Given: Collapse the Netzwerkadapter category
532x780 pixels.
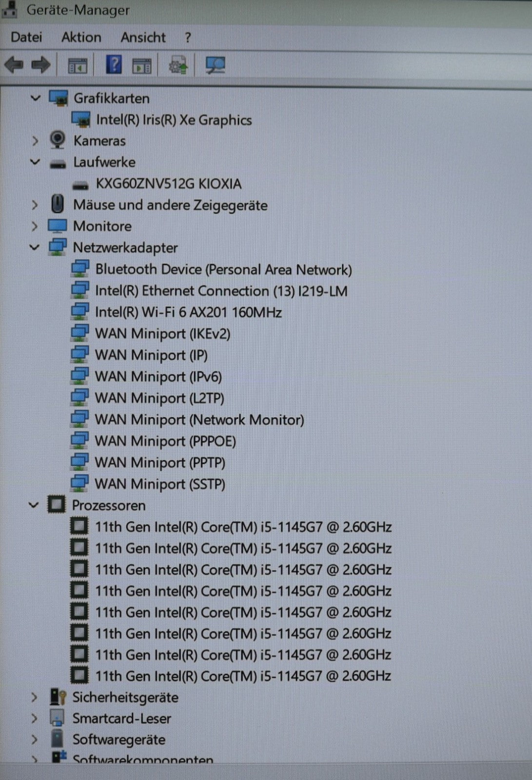Looking at the screenshot, I should point(35,247).
